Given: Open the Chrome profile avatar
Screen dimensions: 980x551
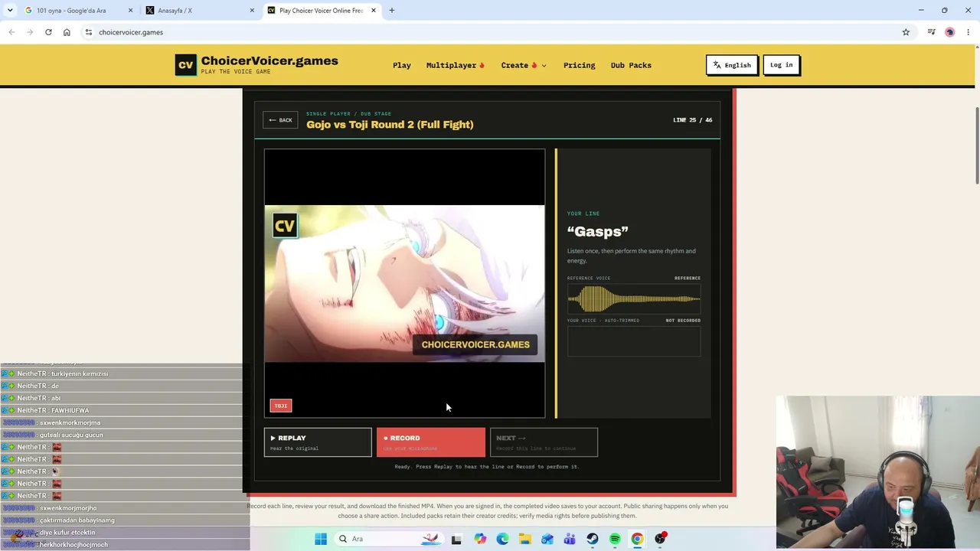Looking at the screenshot, I should (x=950, y=32).
